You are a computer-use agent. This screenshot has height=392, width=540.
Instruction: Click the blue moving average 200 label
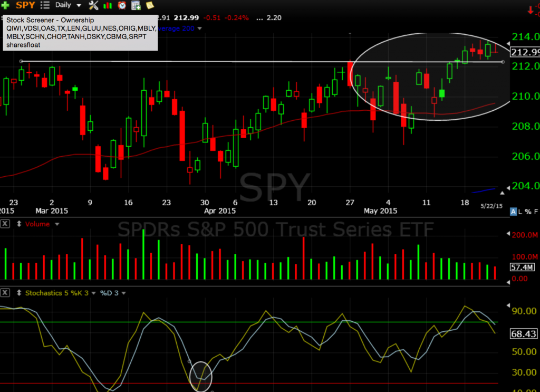[176, 28]
